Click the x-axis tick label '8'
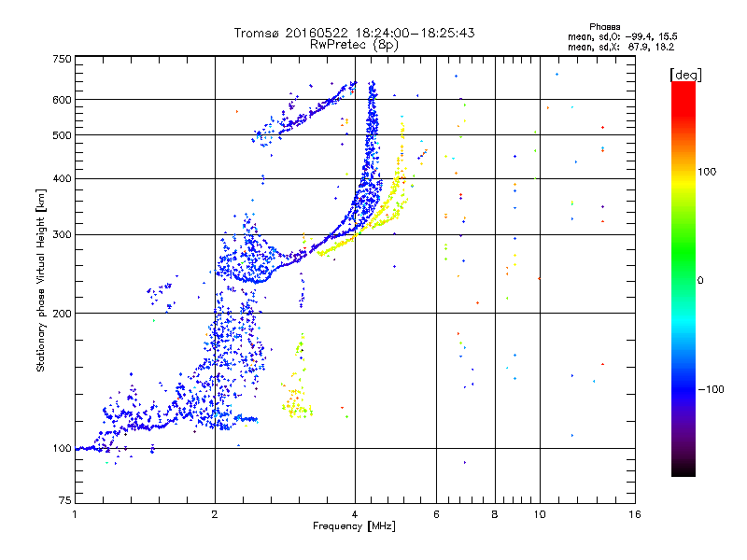747x560 pixels. pyautogui.click(x=495, y=514)
